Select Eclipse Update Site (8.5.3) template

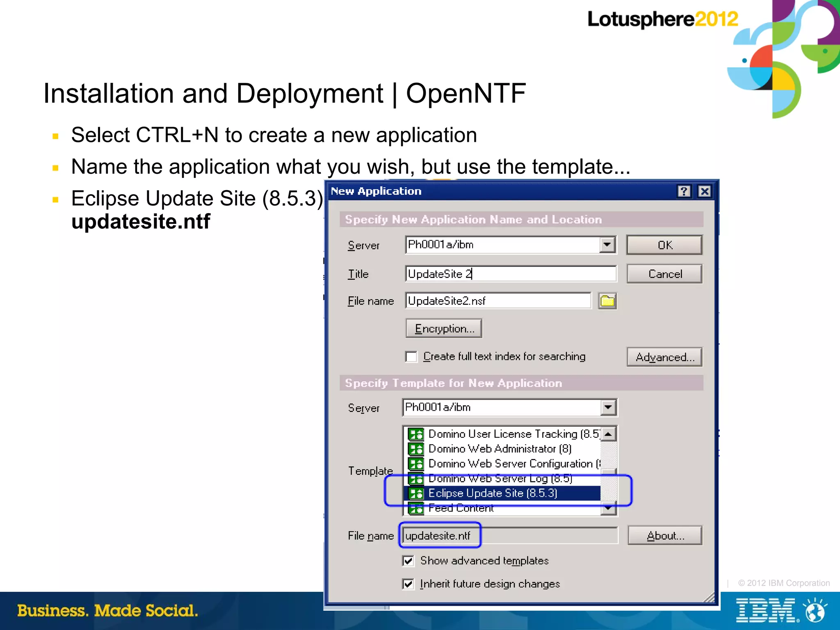[x=502, y=493]
